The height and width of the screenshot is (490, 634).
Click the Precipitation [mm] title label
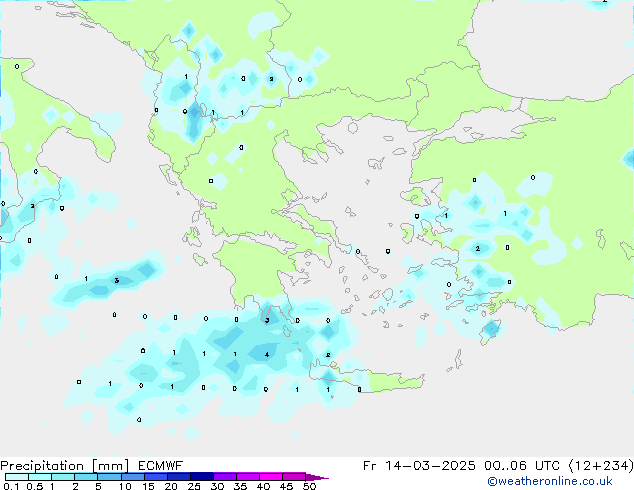[x=62, y=466]
